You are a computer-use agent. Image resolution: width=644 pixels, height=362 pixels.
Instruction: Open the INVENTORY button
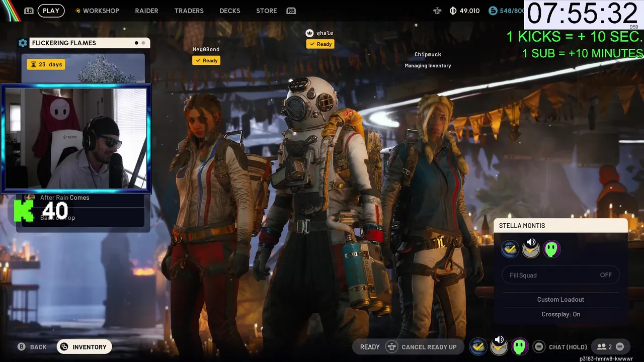click(84, 347)
